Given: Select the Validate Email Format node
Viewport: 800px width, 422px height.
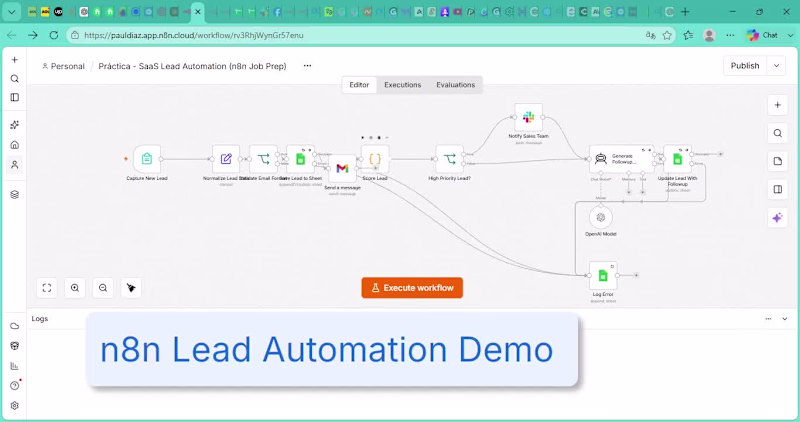Looking at the screenshot, I should [263, 159].
